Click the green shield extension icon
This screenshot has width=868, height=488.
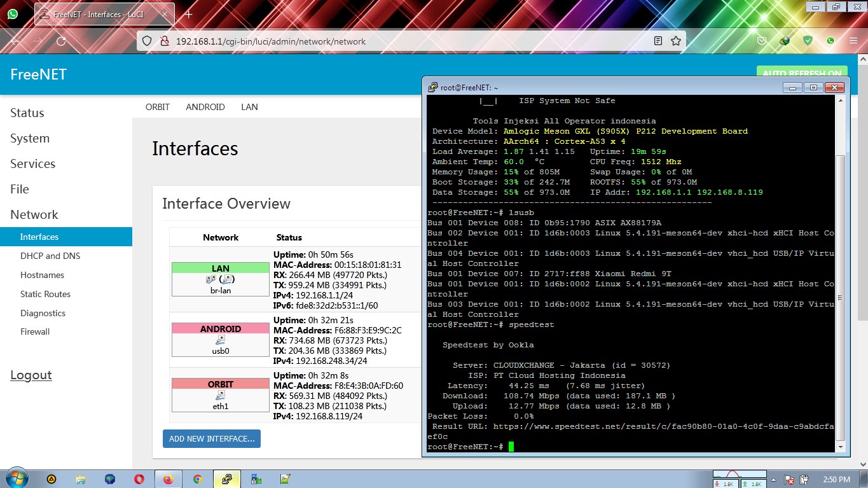[x=808, y=41]
